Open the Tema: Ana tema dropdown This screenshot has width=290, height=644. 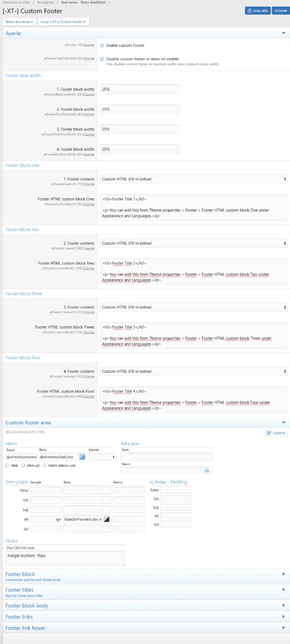coord(19,22)
